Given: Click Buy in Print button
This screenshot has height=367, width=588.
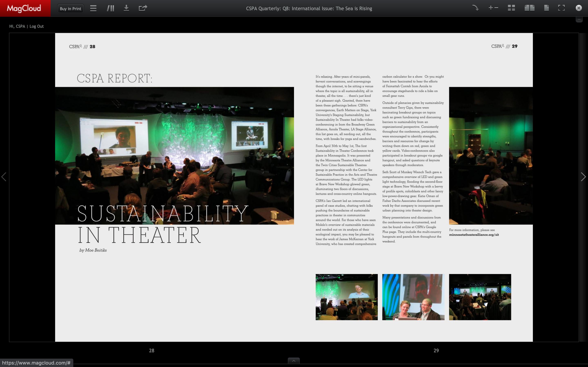Looking at the screenshot, I should point(70,9).
